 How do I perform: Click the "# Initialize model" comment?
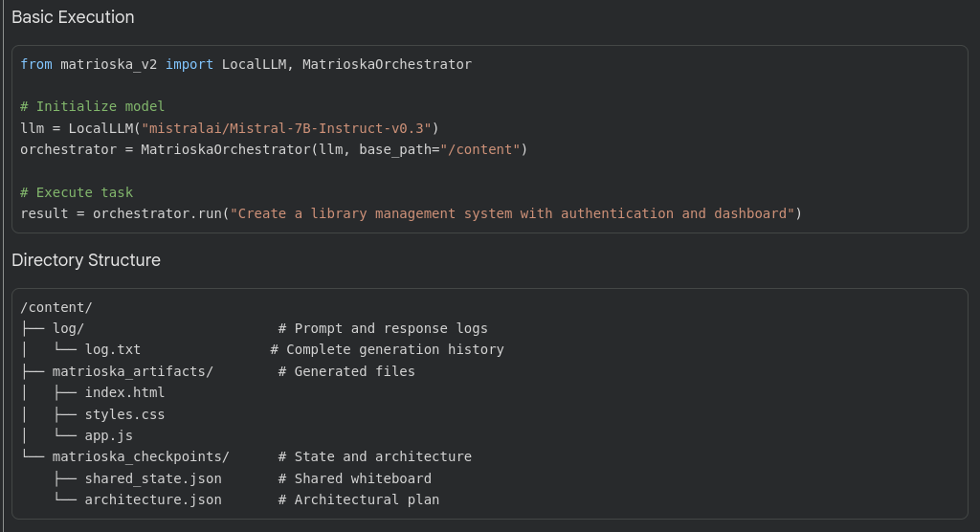(x=93, y=106)
